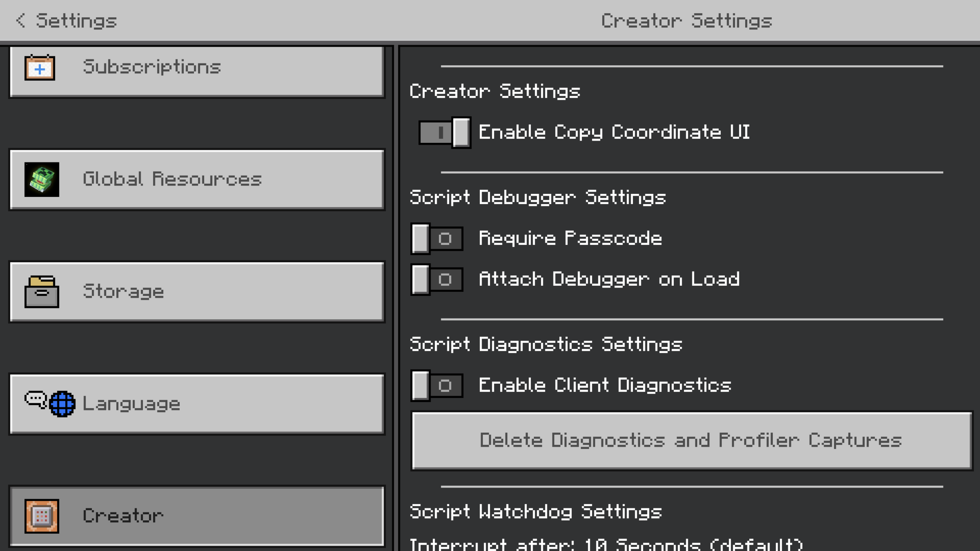The height and width of the screenshot is (551, 980).
Task: Switch on Enable Client Diagnostics toggle
Action: point(437,386)
